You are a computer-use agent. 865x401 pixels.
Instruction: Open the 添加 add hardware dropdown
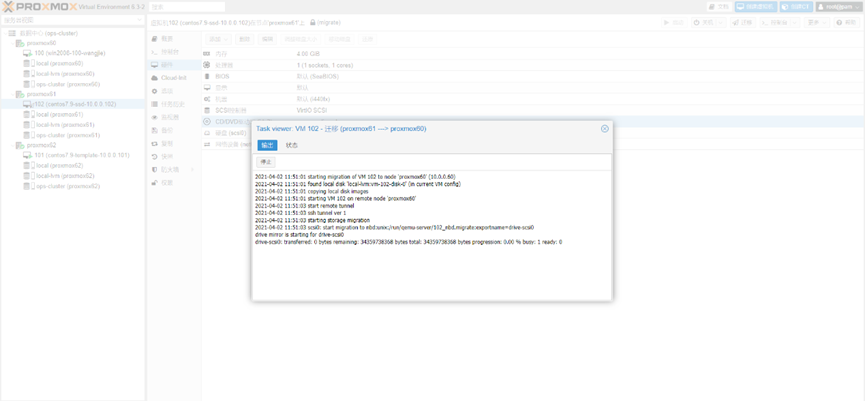tap(218, 39)
